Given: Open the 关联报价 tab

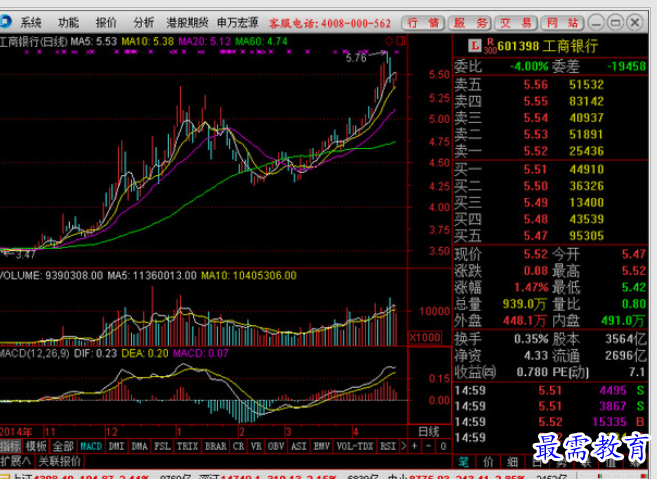Looking at the screenshot, I should 59,461.
